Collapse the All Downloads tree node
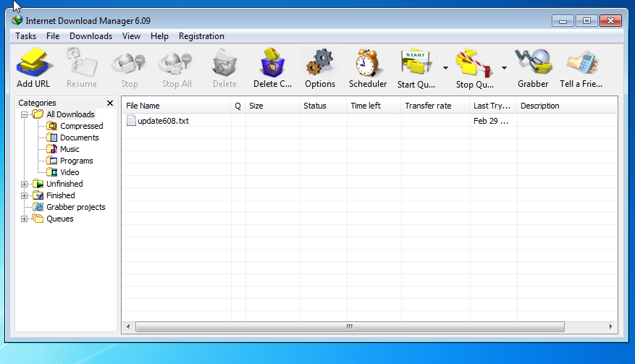635x364 pixels. [25, 114]
